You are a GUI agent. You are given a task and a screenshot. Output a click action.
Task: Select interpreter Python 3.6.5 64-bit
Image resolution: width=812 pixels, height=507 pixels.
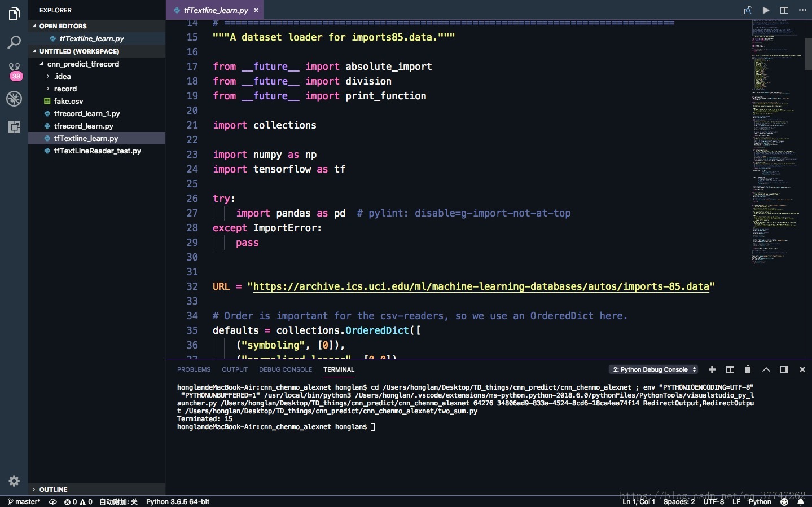point(178,502)
